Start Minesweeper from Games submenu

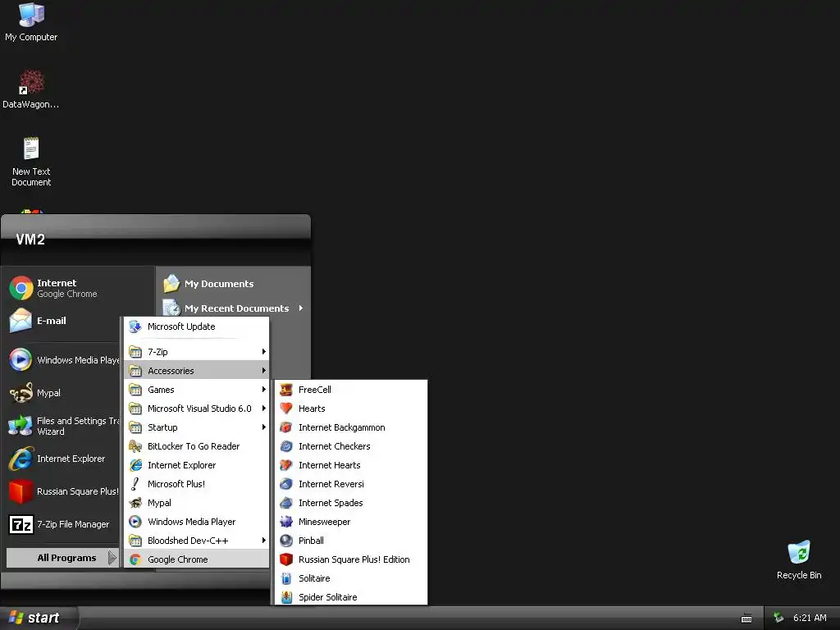351,522
